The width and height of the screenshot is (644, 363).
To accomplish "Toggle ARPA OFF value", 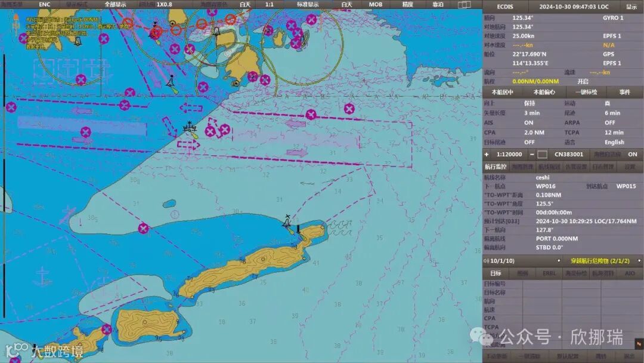I will pyautogui.click(x=609, y=122).
